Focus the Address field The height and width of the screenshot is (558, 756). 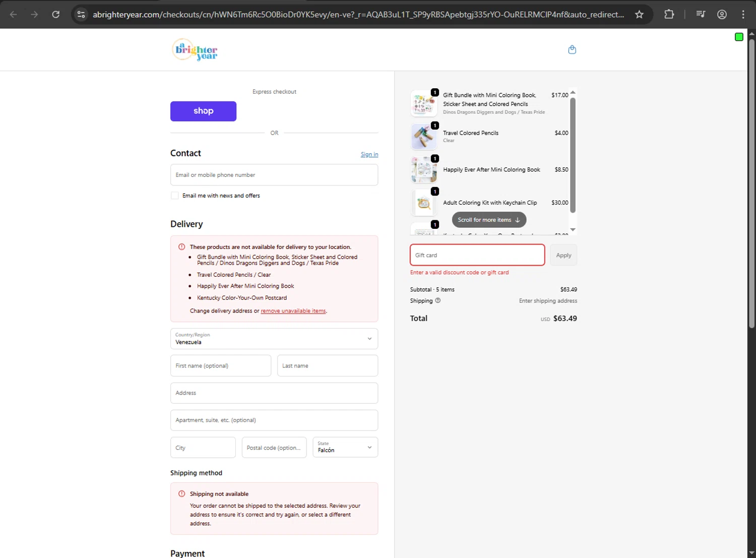tap(274, 393)
